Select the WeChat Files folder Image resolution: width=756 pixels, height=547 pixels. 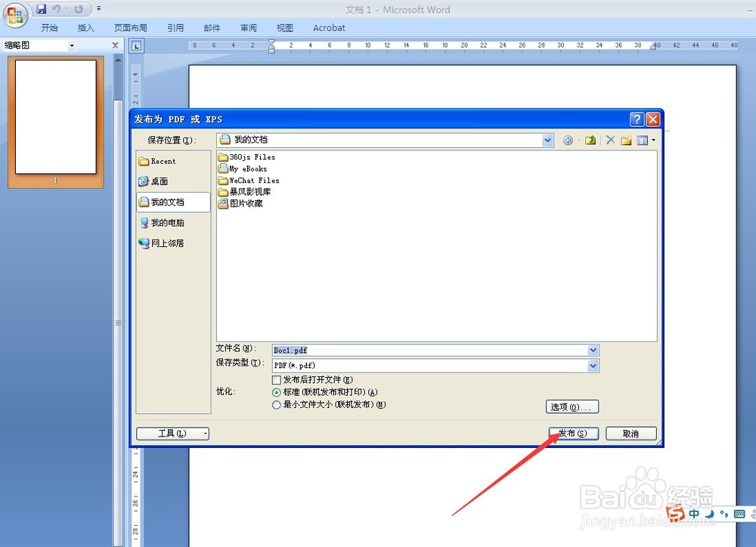click(x=248, y=181)
